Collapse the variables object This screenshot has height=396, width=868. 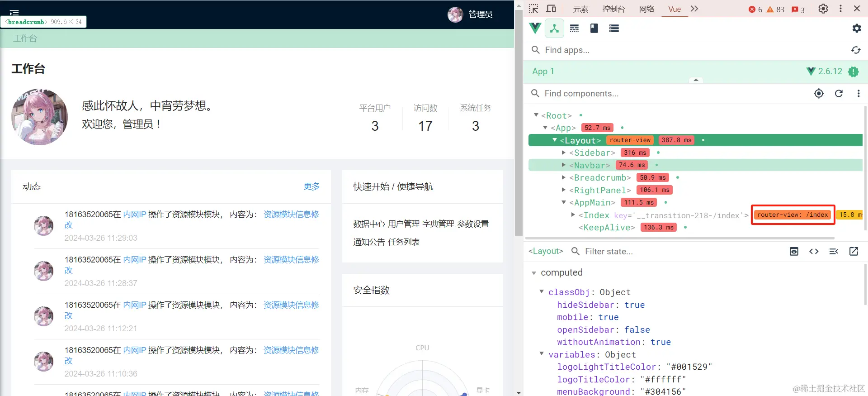pyautogui.click(x=542, y=354)
